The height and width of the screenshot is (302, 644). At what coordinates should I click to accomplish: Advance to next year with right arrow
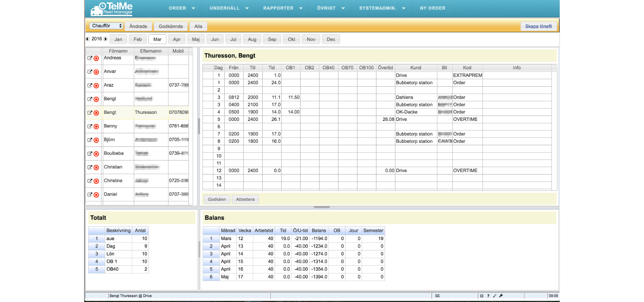coord(106,39)
